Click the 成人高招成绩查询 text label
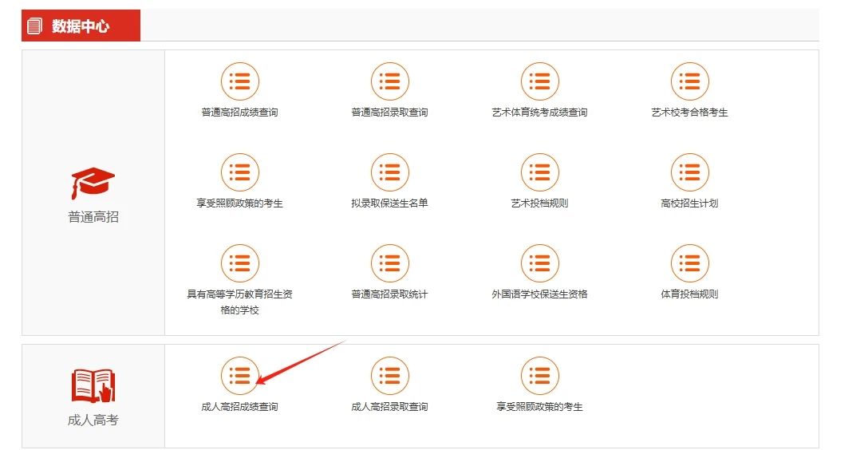The width and height of the screenshot is (868, 450). pos(240,407)
